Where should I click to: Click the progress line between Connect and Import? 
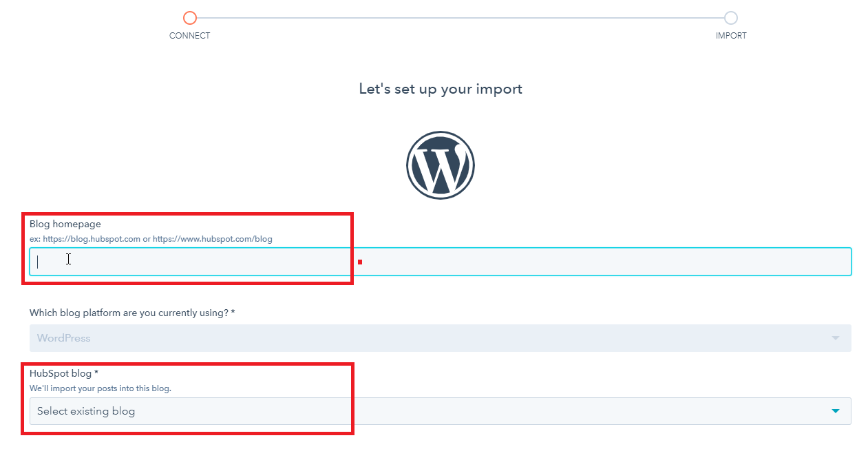click(x=460, y=18)
